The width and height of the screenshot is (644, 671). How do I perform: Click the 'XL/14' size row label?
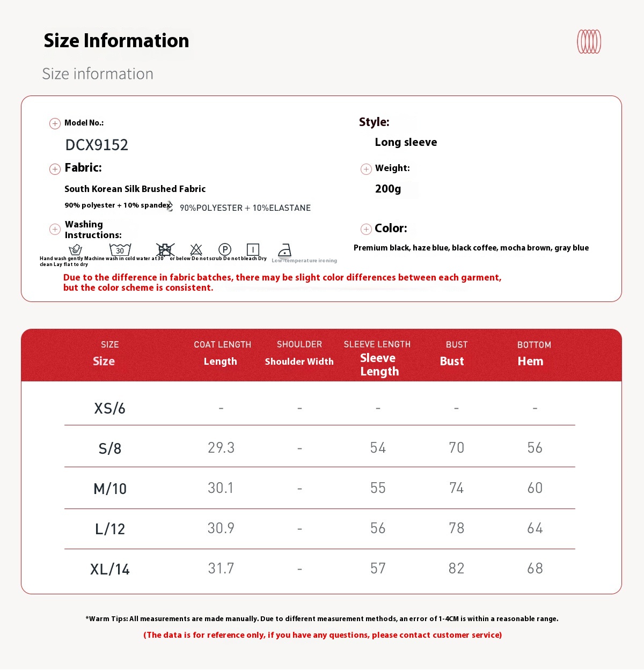110,569
